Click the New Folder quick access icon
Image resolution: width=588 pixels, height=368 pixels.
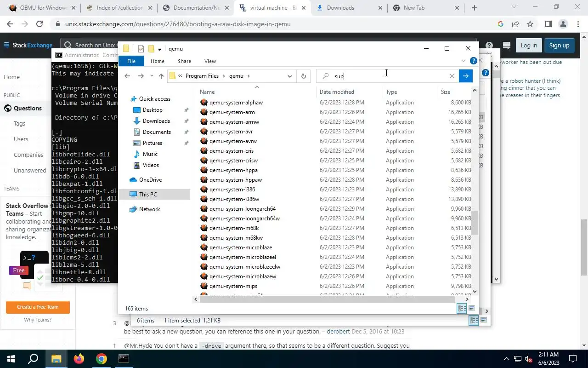151,49
